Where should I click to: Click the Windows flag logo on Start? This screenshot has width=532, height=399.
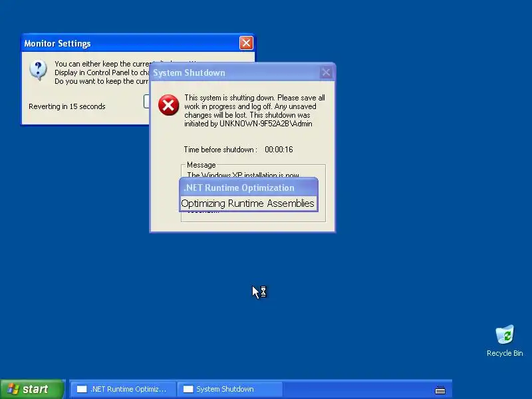pyautogui.click(x=13, y=389)
